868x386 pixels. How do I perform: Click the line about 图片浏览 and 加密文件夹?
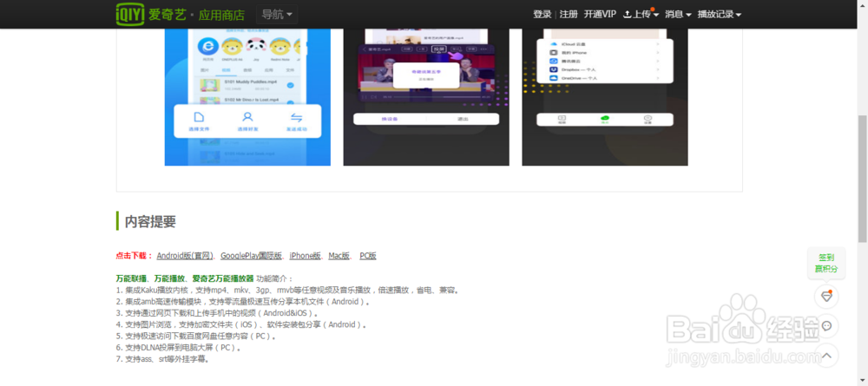(241, 324)
